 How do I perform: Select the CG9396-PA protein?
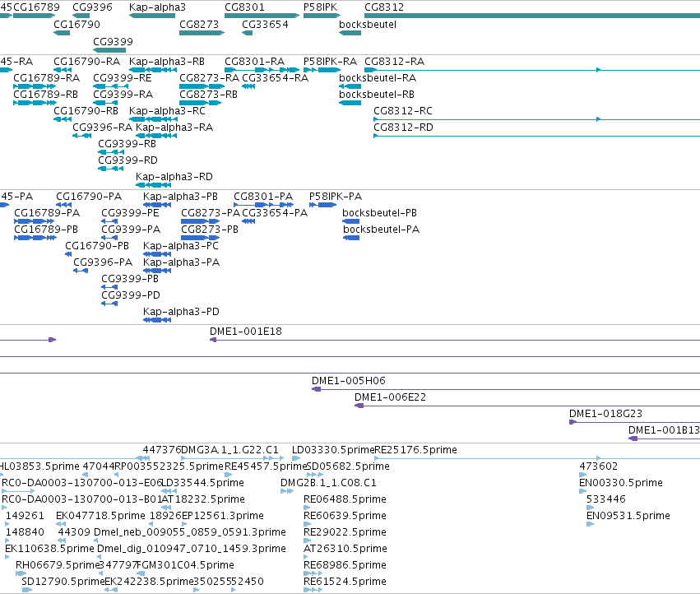point(81,271)
